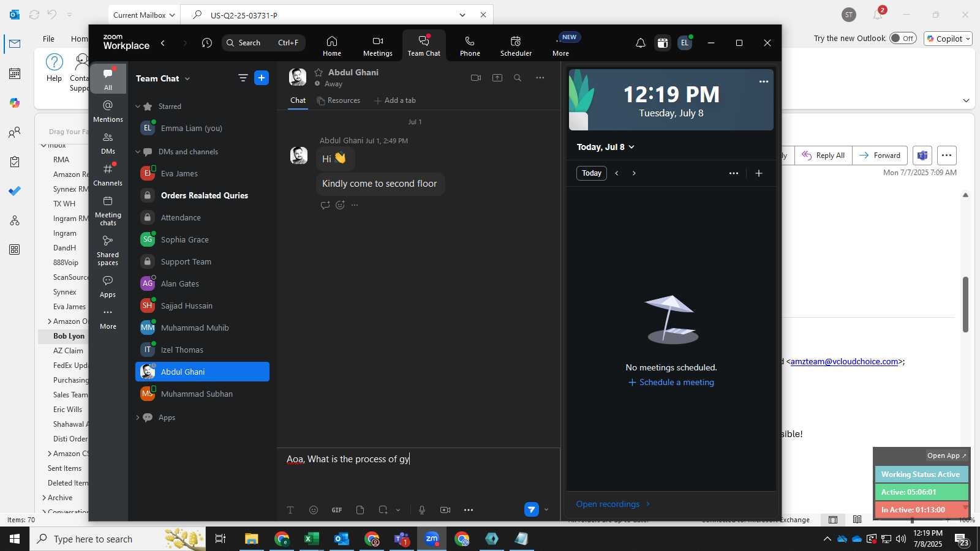This screenshot has width=980, height=551.
Task: Click share screen icon in chat header
Action: (497, 78)
